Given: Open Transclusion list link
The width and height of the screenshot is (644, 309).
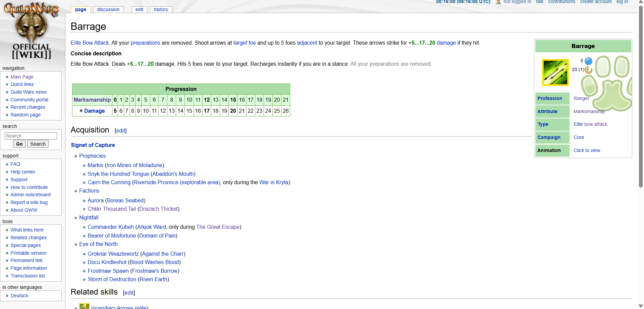Looking at the screenshot, I should point(28,276).
